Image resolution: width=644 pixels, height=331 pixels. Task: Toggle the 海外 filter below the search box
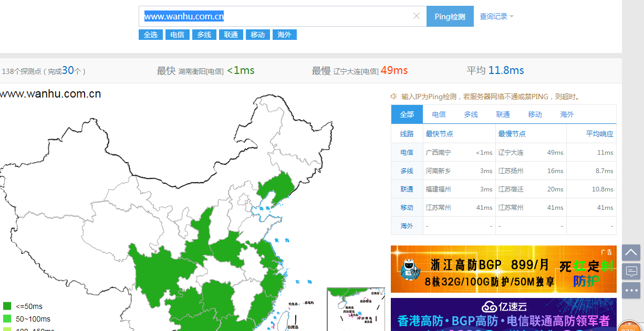click(284, 35)
